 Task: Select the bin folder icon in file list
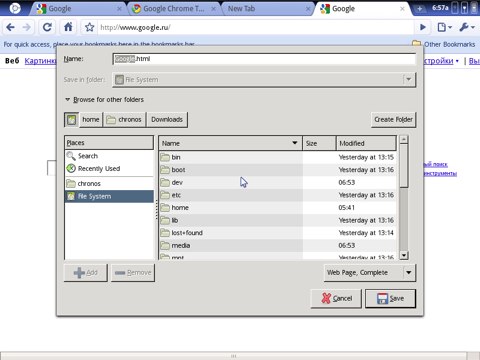coord(165,157)
